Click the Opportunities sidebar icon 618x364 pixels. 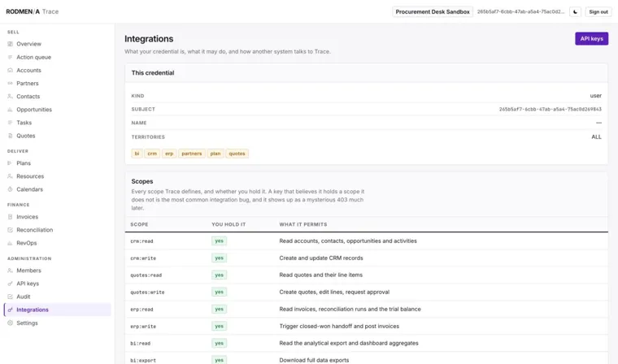(11, 110)
